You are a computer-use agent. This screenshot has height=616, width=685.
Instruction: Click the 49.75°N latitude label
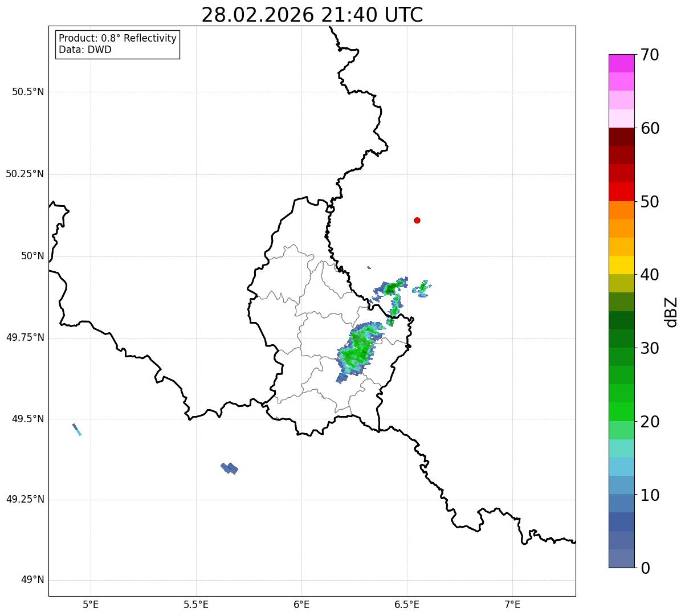pyautogui.click(x=25, y=337)
